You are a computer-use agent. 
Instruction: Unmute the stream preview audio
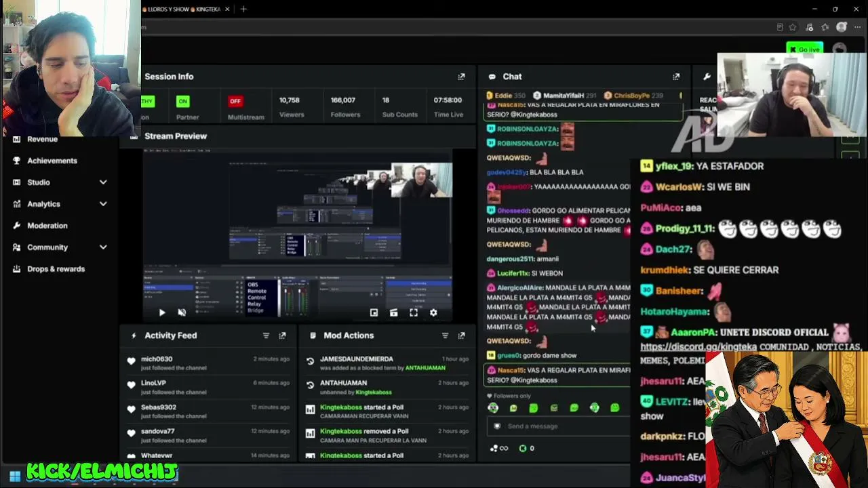click(x=182, y=312)
